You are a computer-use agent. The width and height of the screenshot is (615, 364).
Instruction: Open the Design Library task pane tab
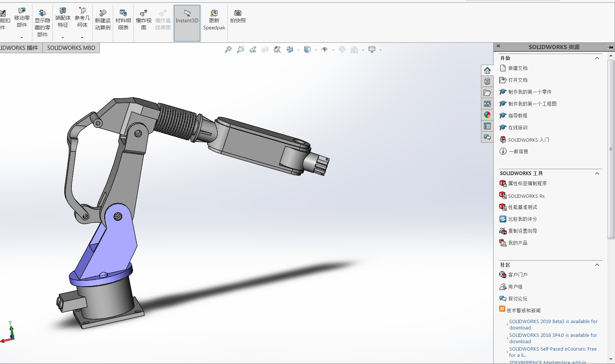pyautogui.click(x=487, y=81)
